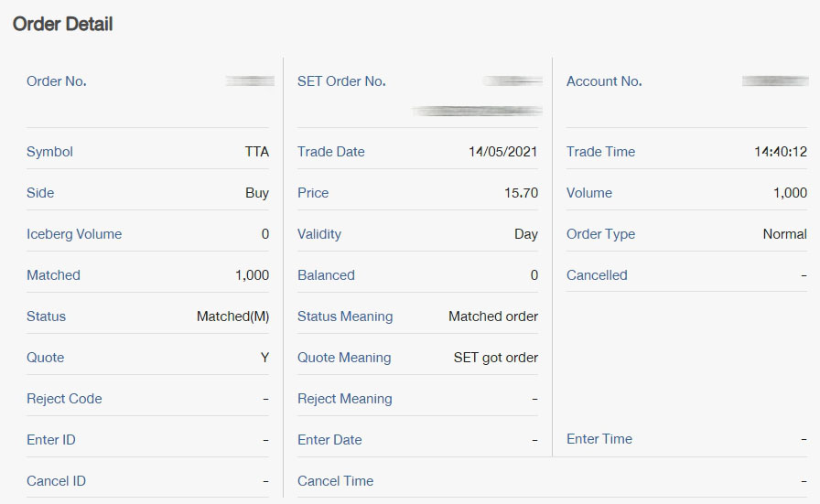Select the trade date 14/05/2021
The height and width of the screenshot is (504, 820).
[503, 152]
